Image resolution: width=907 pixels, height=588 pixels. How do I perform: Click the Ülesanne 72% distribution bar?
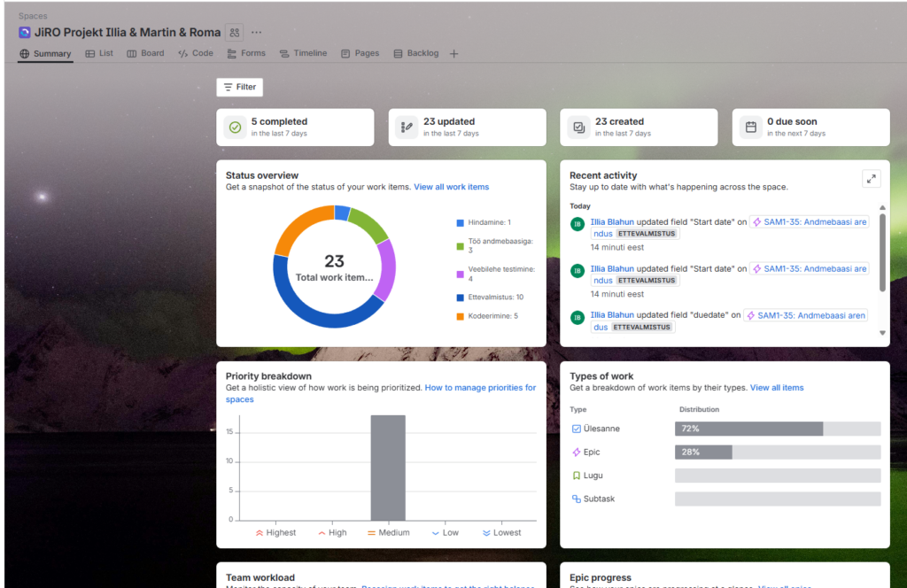748,429
